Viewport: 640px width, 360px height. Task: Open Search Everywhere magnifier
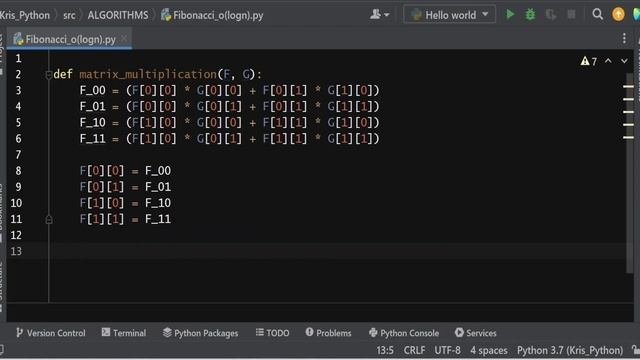point(598,14)
